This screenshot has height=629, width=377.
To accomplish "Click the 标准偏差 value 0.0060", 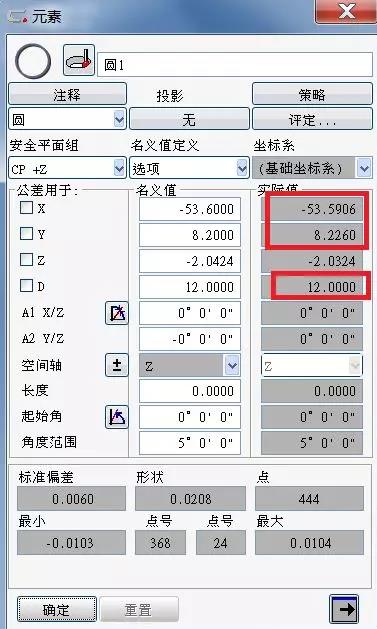I will click(71, 499).
